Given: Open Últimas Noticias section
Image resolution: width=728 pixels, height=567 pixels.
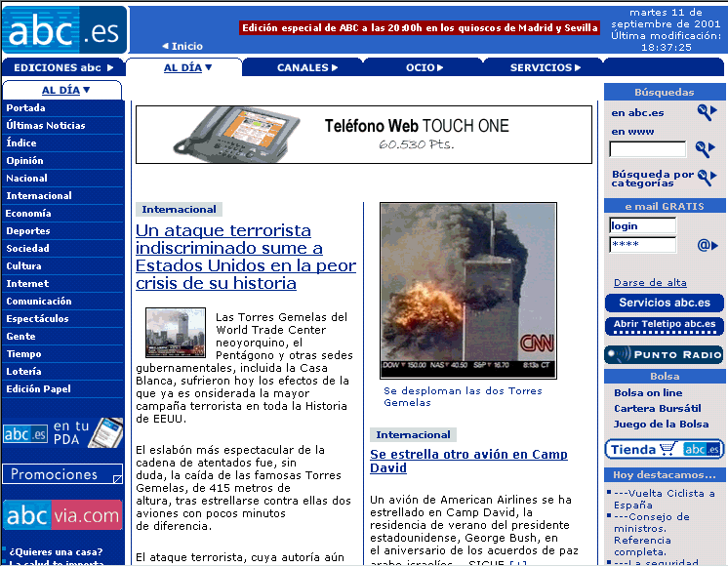Looking at the screenshot, I should point(46,125).
